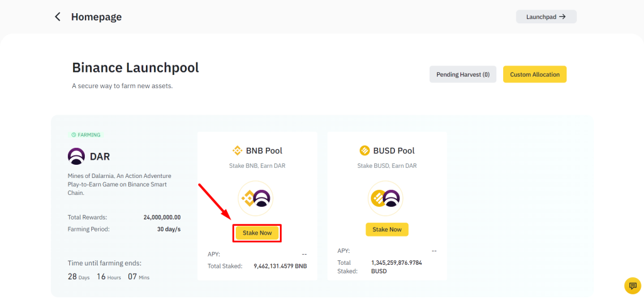Click total staked 1,345,259,876.9784 BUSD
The image size is (644, 300).
(x=396, y=267)
